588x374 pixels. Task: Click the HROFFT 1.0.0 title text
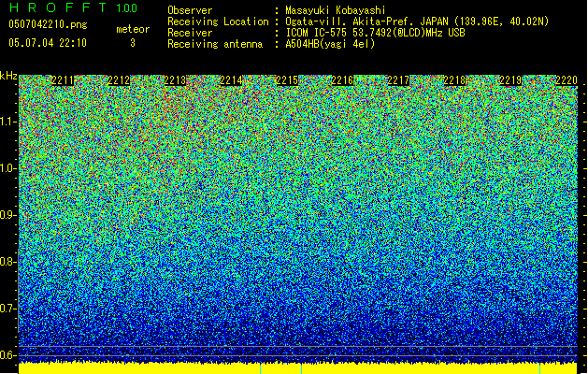(73, 7)
